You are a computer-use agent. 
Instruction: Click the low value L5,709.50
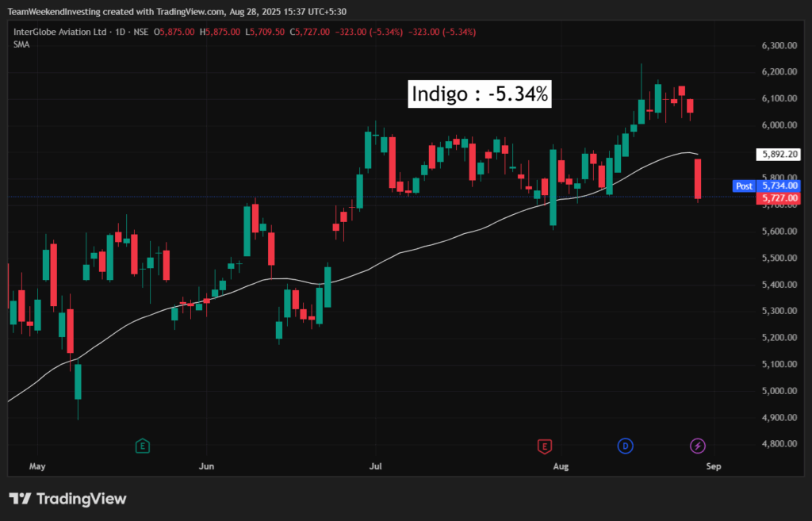coord(265,32)
